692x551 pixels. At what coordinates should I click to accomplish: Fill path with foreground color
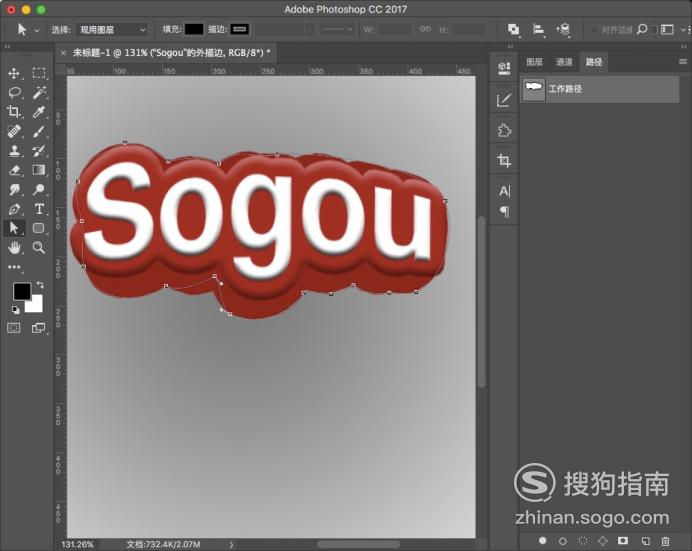click(542, 540)
